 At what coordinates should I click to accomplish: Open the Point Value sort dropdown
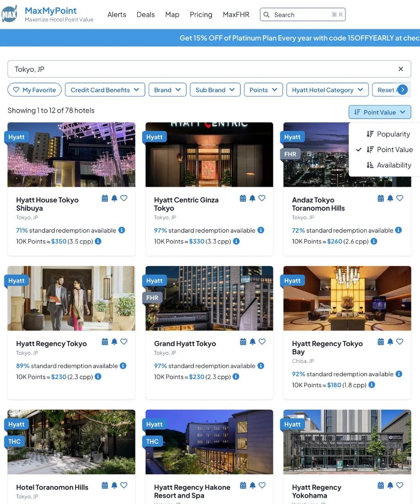click(380, 112)
